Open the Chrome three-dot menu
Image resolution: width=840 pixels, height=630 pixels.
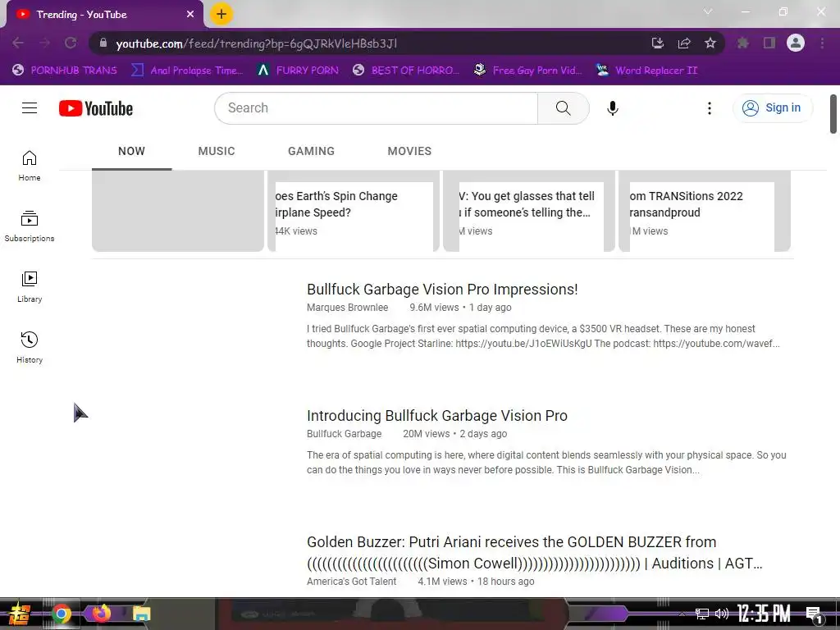point(822,43)
